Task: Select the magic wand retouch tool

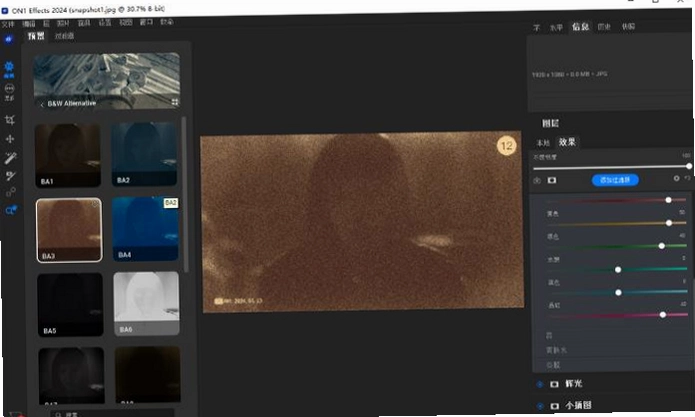Action: point(11,157)
